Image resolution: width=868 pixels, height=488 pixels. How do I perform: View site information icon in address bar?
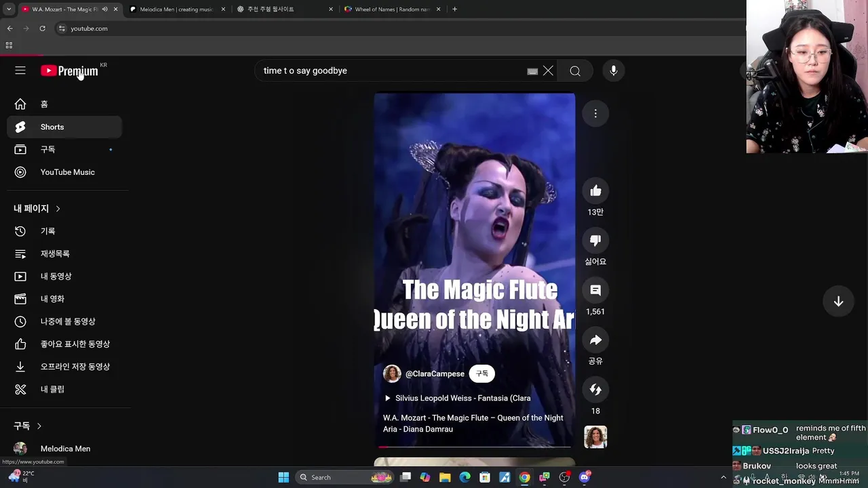(62, 28)
